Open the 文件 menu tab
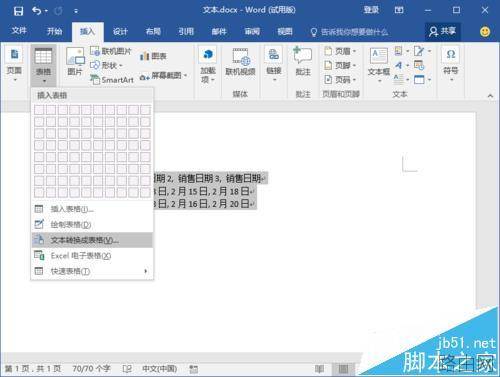 click(x=19, y=31)
